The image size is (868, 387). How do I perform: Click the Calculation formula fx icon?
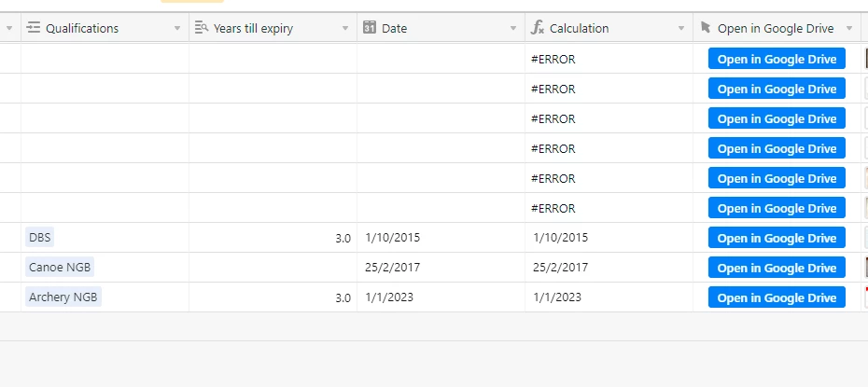tap(538, 28)
